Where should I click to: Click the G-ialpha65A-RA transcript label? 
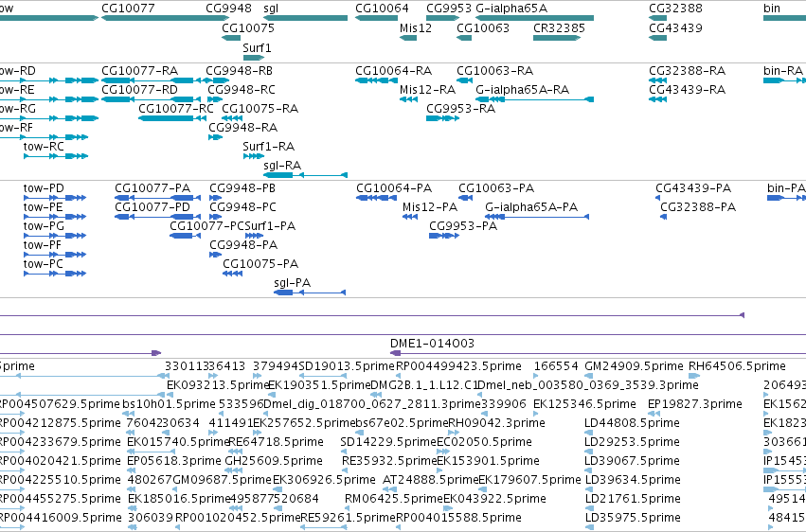pos(522,90)
